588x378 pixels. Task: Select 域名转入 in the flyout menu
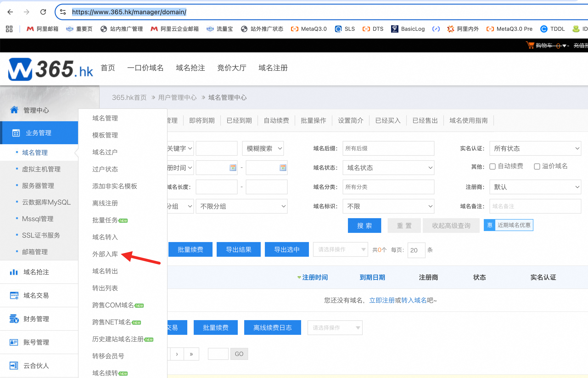(x=105, y=237)
